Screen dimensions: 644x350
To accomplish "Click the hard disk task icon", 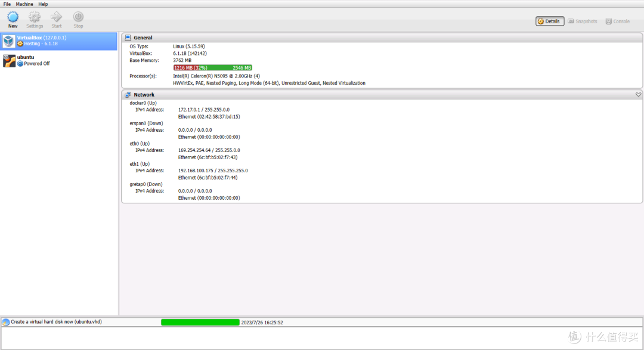I will [x=6, y=322].
